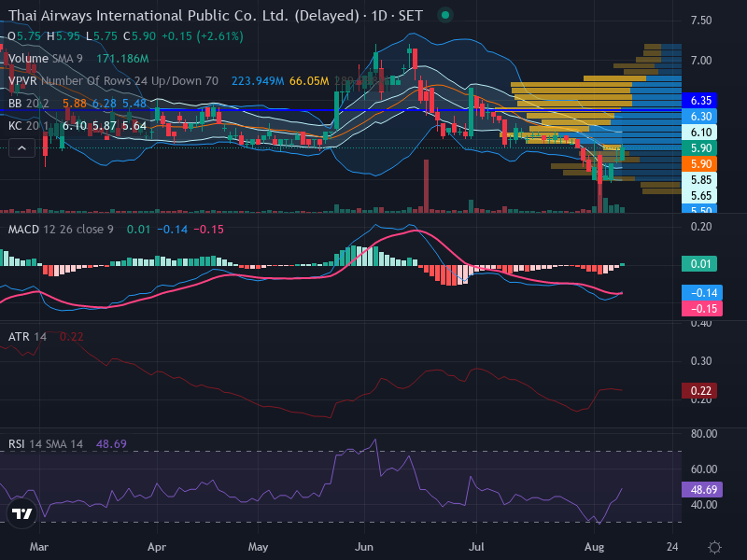
Task: Click the blue 6.35 price label
Action: [699, 101]
